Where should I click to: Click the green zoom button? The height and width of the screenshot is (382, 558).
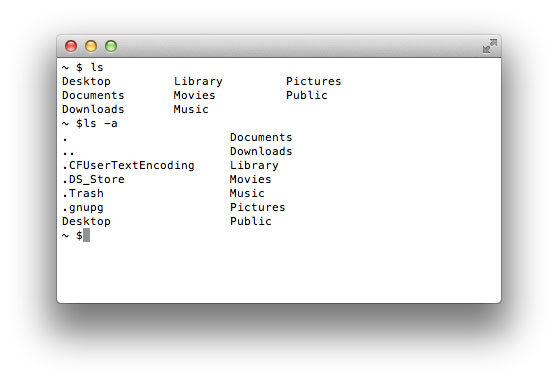point(111,46)
